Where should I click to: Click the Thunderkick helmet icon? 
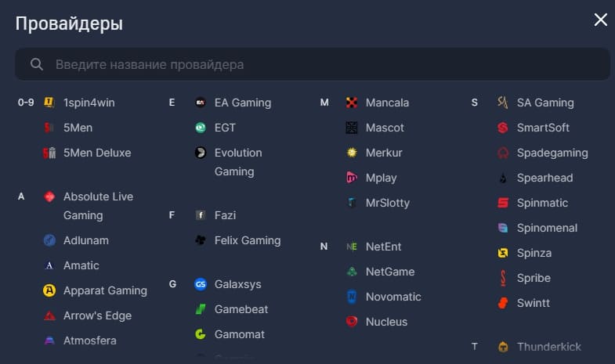tap(503, 347)
